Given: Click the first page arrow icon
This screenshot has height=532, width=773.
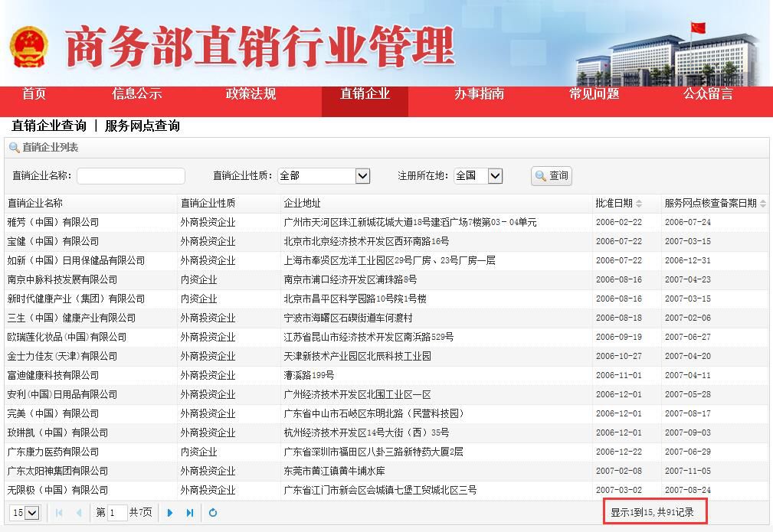Looking at the screenshot, I should 59,514.
